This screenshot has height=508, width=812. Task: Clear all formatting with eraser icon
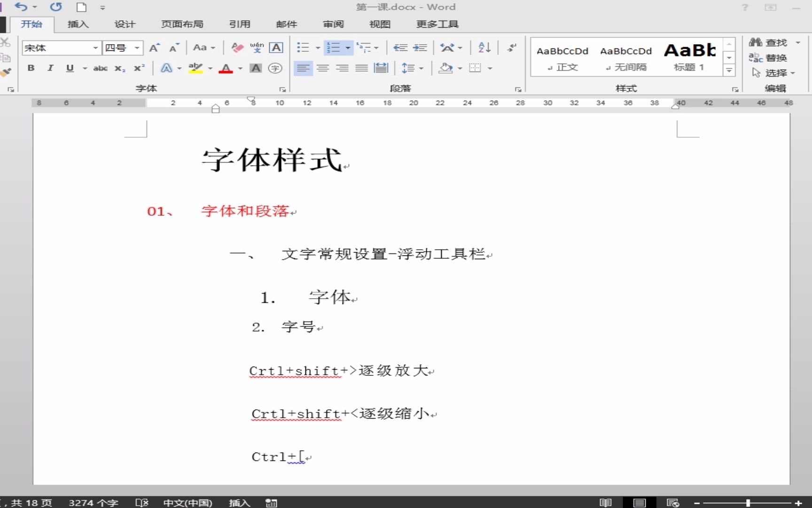[x=237, y=48]
